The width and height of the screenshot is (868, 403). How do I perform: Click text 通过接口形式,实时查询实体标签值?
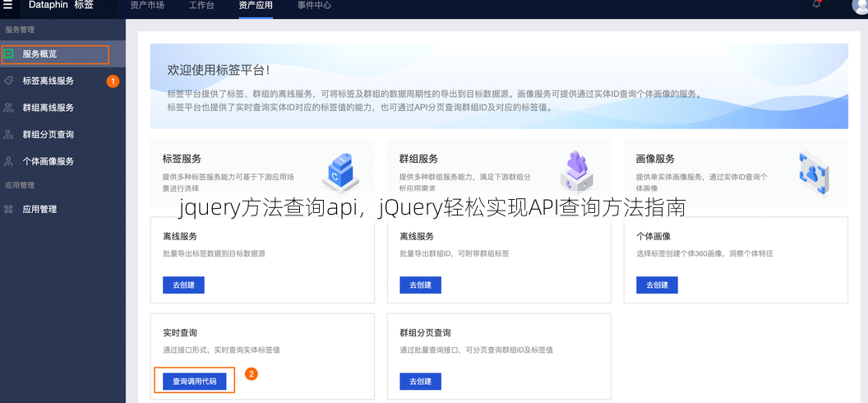pyautogui.click(x=221, y=350)
